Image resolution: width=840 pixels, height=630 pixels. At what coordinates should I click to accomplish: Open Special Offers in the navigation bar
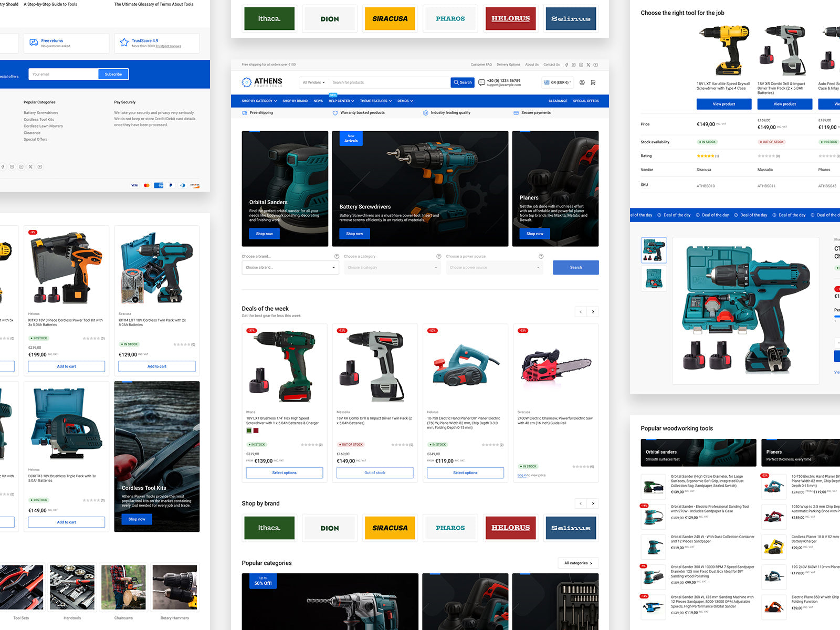point(586,101)
